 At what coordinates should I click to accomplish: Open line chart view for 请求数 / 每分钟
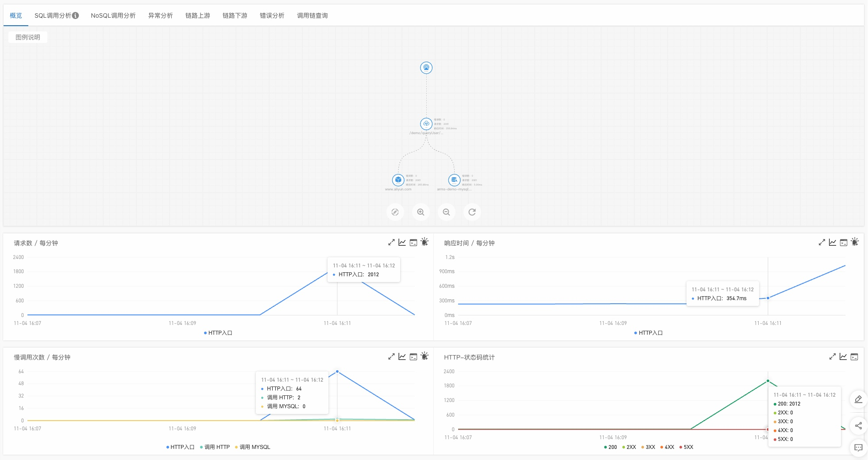402,243
